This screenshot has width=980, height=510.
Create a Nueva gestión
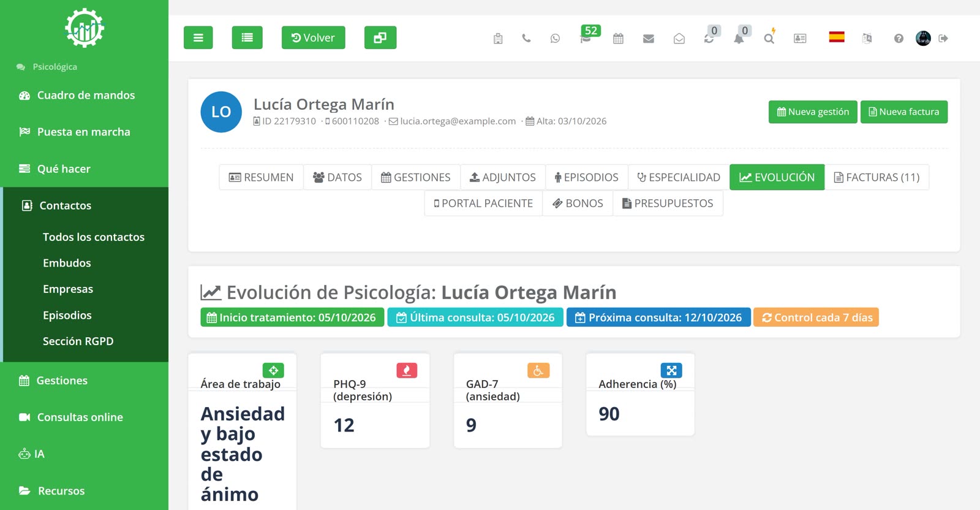813,112
